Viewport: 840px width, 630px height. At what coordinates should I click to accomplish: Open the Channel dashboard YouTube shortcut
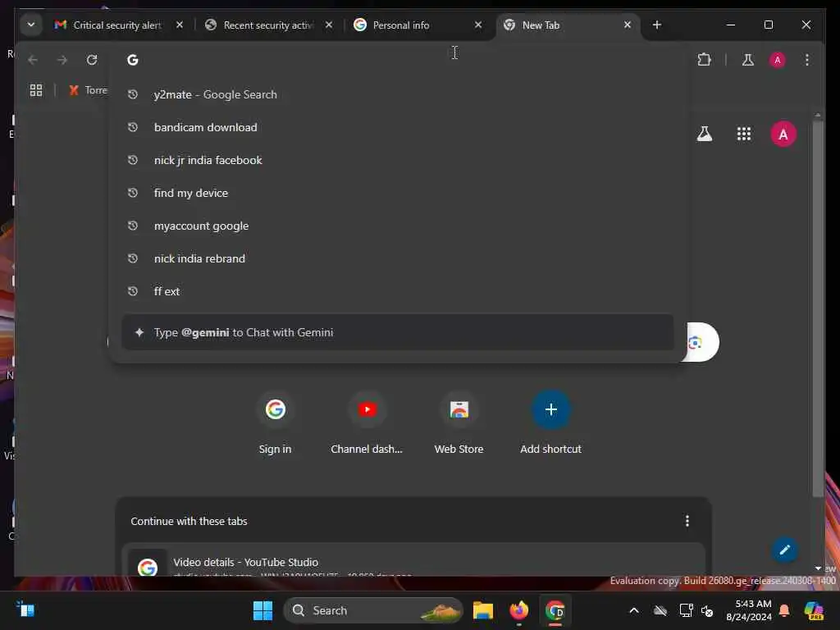[x=367, y=423]
